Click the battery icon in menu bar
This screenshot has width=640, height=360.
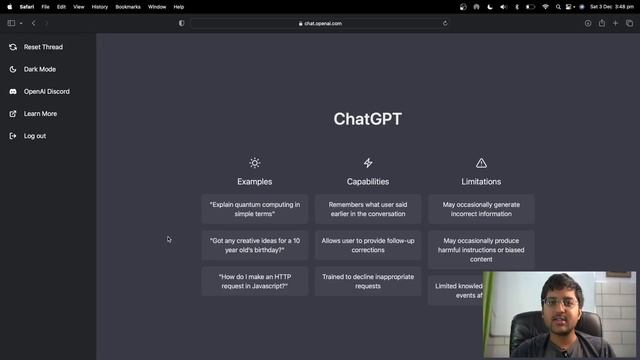coord(530,7)
